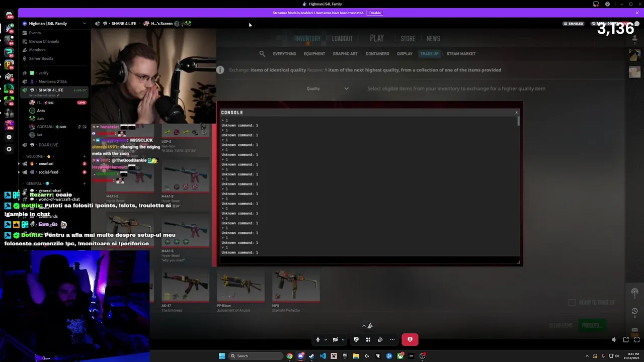Open more call options ellipsis
Screen dimensions: 644x362
pyautogui.click(x=392, y=339)
